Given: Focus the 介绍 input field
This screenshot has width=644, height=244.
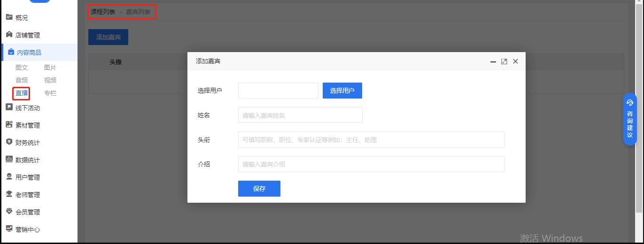Looking at the screenshot, I should click(x=371, y=164).
